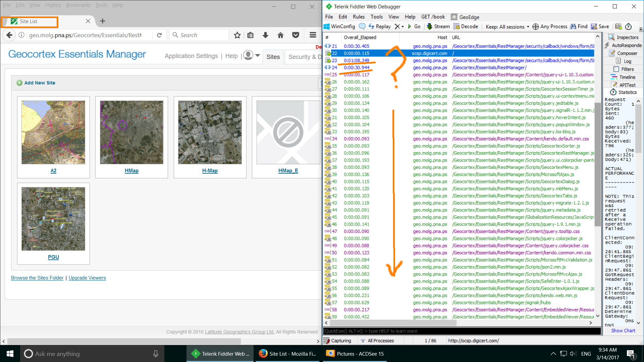644x362 pixels.
Task: Open the GET /book menu item
Action: click(433, 17)
